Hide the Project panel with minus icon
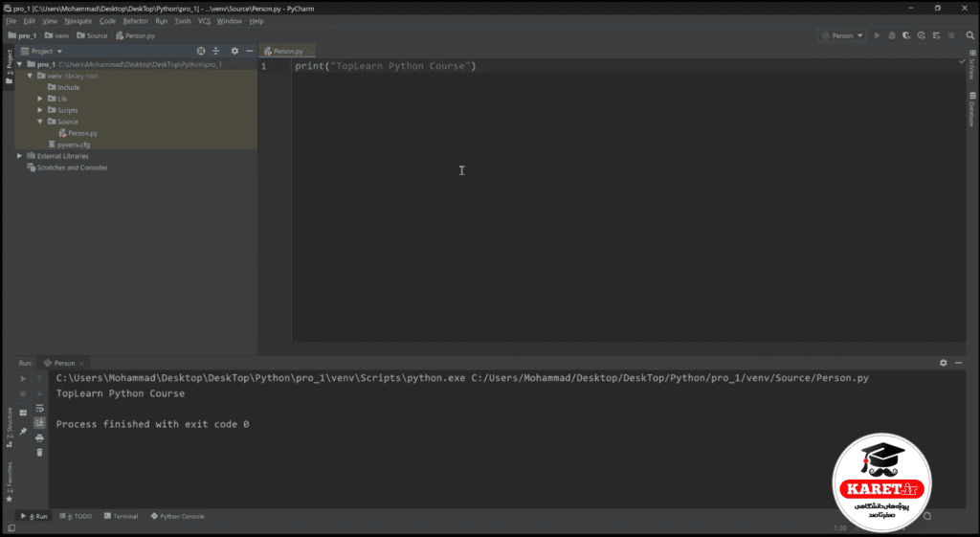 click(250, 52)
